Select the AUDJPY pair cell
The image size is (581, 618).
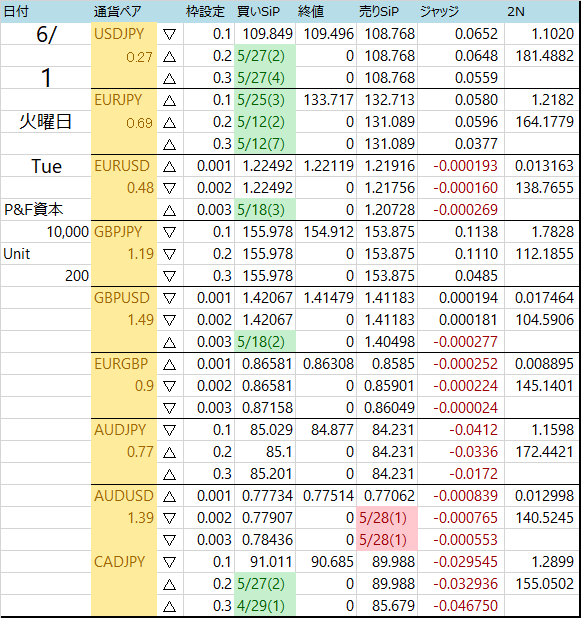click(x=124, y=430)
